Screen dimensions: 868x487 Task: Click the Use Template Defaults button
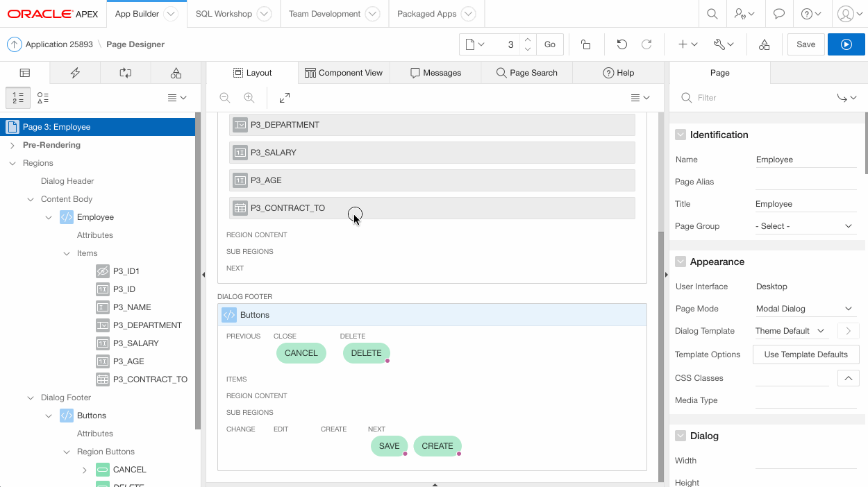click(806, 354)
